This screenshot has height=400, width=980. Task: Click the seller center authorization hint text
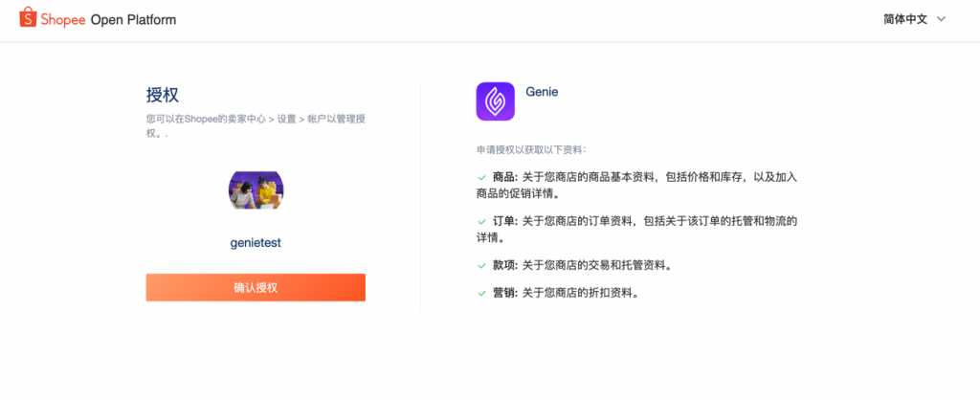(256, 125)
